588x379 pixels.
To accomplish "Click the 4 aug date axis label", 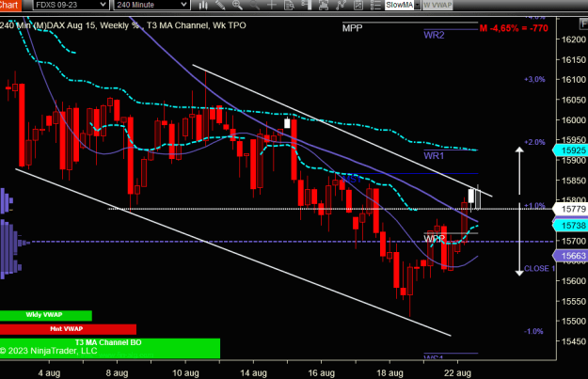I will click(x=49, y=373).
